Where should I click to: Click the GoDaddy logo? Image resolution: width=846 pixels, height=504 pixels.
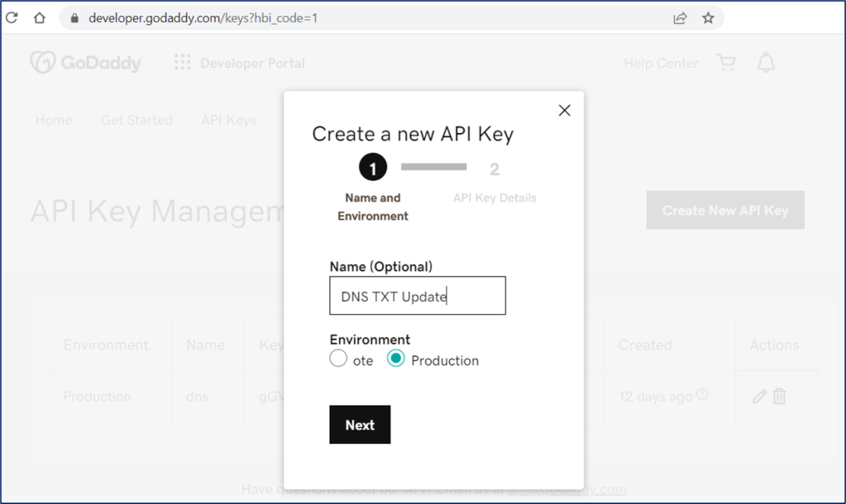pyautogui.click(x=85, y=63)
